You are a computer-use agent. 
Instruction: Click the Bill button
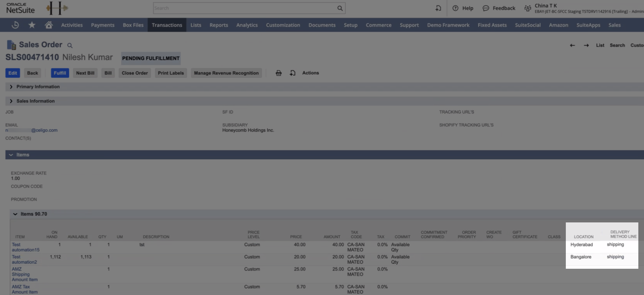tap(108, 73)
